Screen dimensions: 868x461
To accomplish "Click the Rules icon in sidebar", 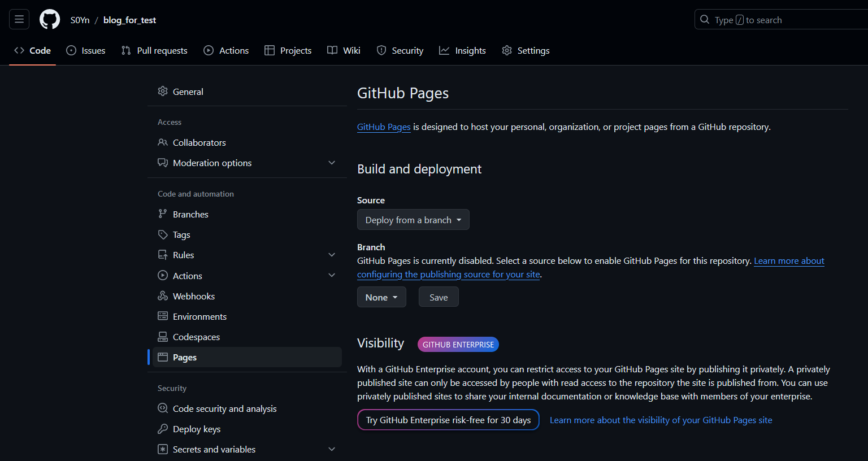I will click(x=163, y=255).
